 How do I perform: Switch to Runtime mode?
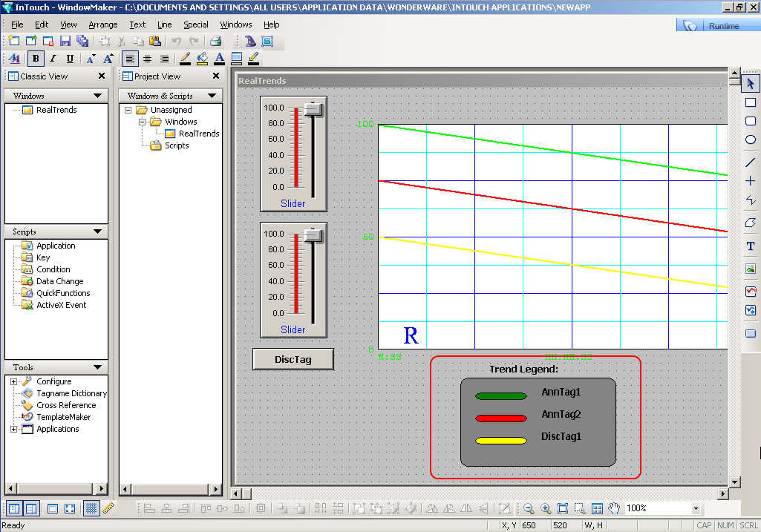coord(718,26)
